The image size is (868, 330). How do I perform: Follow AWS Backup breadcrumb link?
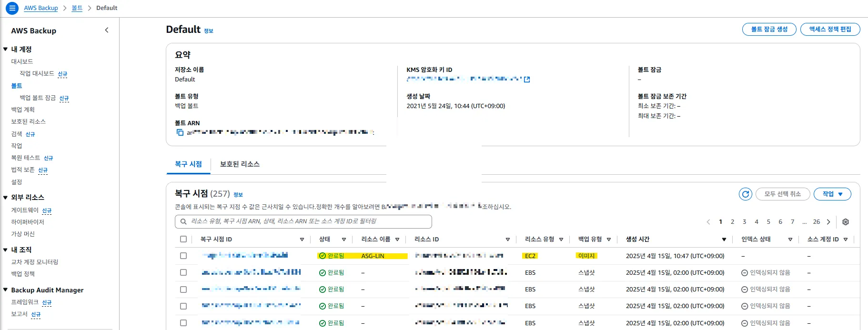[x=41, y=8]
